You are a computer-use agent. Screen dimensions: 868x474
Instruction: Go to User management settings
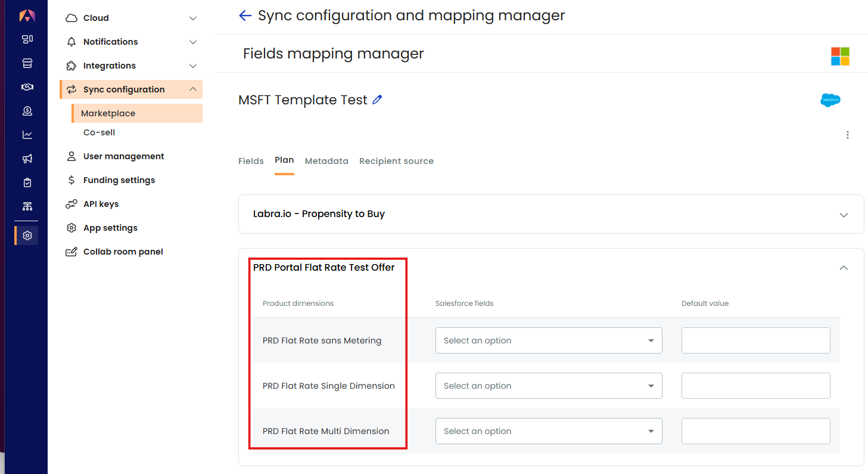(123, 156)
